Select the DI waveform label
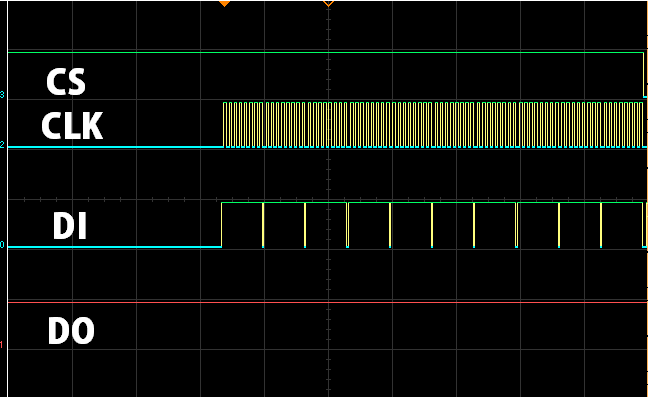Image resolution: width=649 pixels, height=397 pixels. 70,226
